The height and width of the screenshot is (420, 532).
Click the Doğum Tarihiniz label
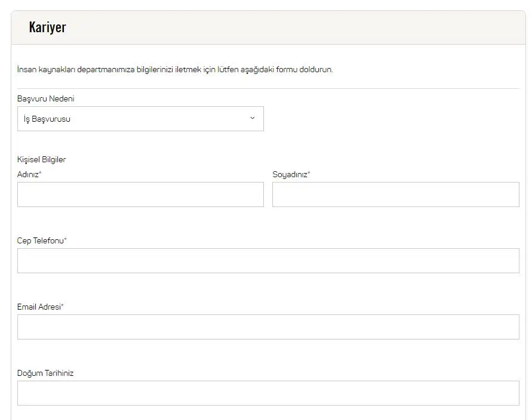pos(45,373)
